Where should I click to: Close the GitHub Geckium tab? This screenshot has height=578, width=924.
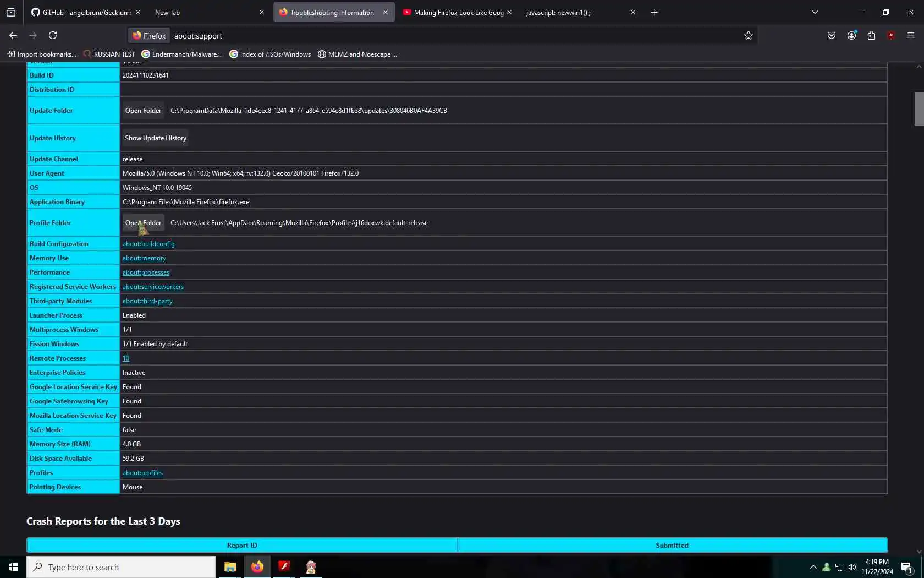138,12
